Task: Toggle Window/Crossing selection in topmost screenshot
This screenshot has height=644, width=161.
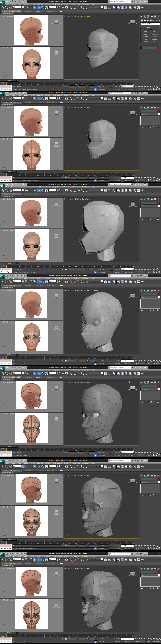Action: coord(34,7)
